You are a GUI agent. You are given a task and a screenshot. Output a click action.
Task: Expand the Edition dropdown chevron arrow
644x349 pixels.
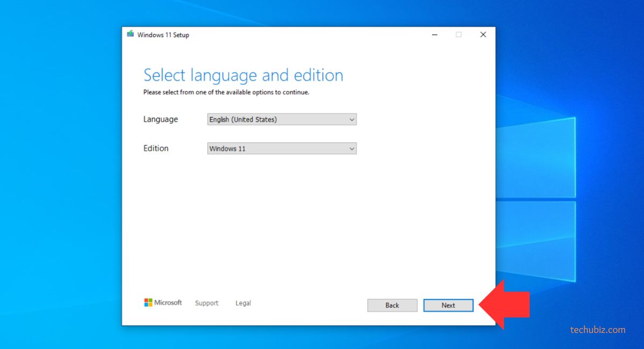352,149
